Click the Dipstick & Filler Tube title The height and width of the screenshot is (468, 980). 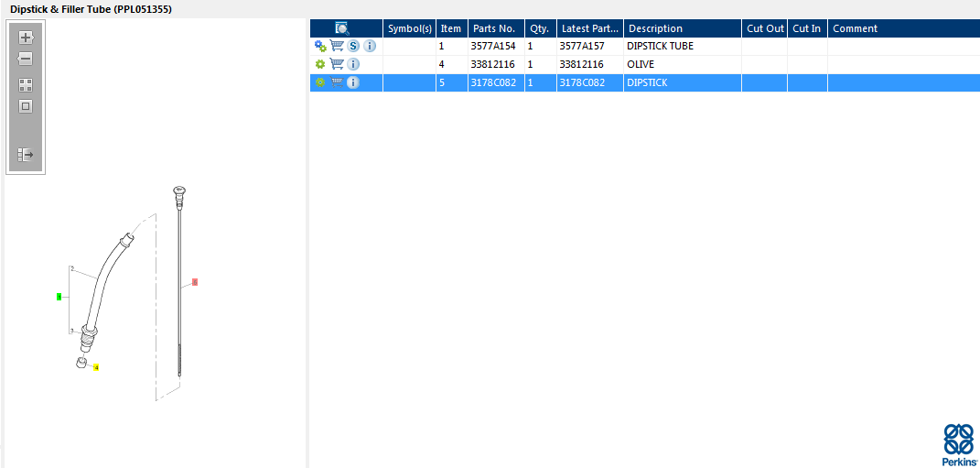(91, 10)
